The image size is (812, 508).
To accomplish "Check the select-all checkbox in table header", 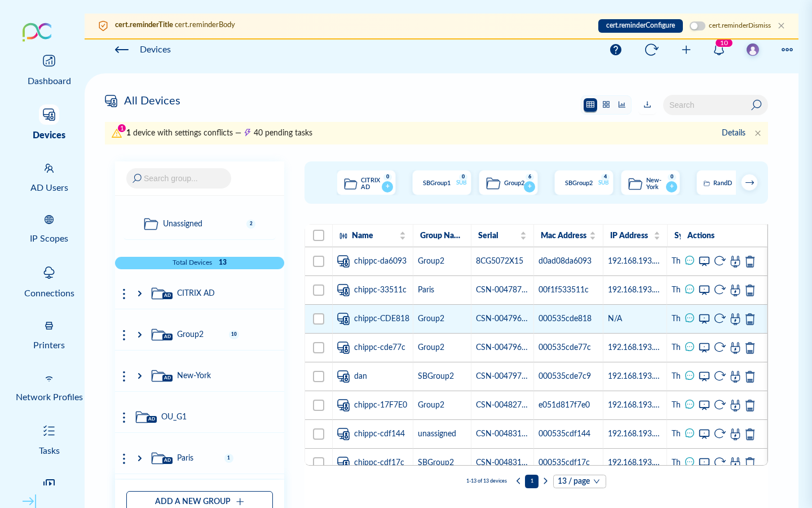I will tap(319, 235).
